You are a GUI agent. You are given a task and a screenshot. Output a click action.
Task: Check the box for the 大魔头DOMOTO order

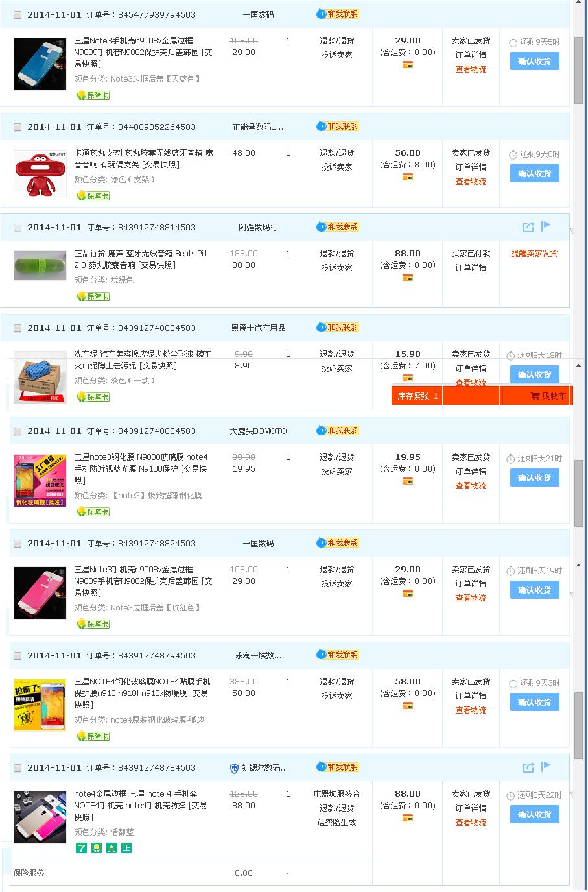pos(18,431)
